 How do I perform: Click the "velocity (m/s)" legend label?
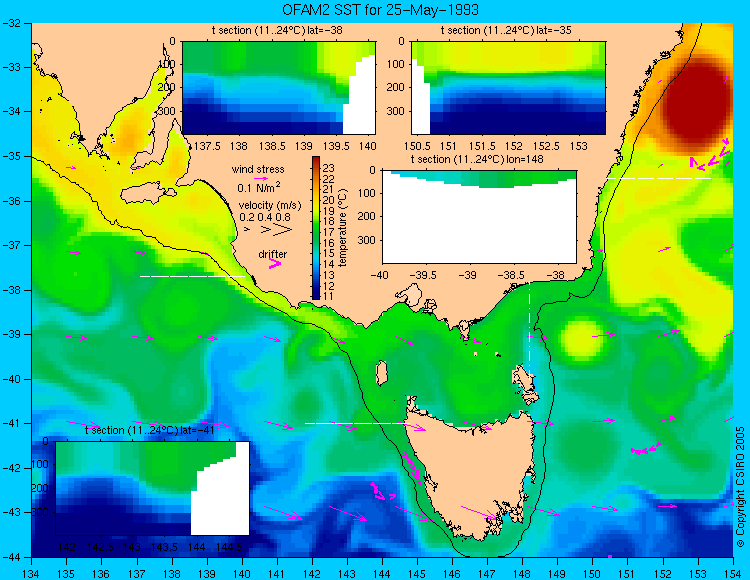pyautogui.click(x=270, y=206)
